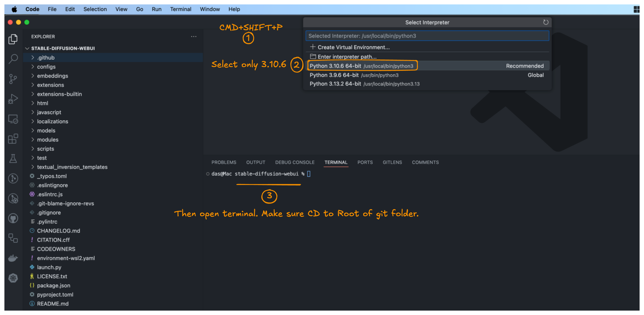Open the Docker view in activity bar
644x315 pixels.
tap(13, 258)
